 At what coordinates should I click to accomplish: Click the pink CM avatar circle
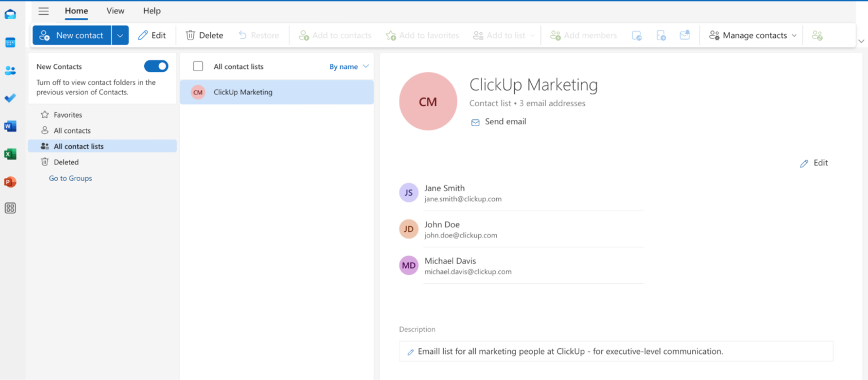point(428,101)
